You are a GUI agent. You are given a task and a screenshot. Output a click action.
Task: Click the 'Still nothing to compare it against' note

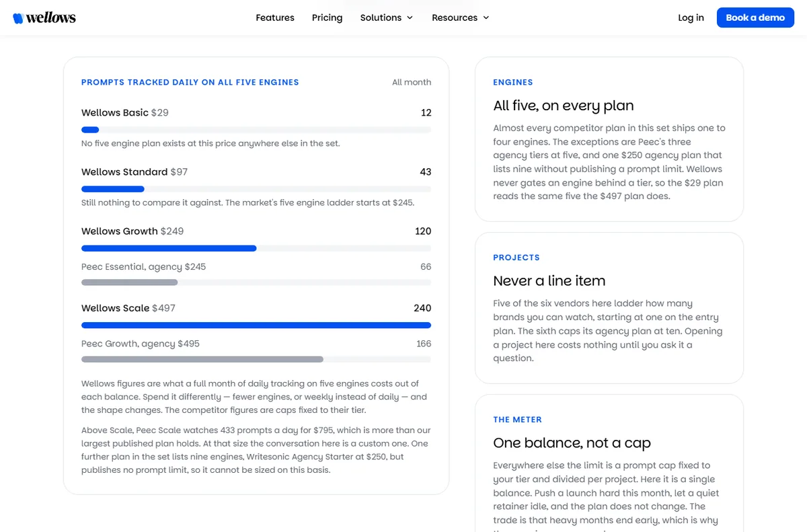coord(247,202)
